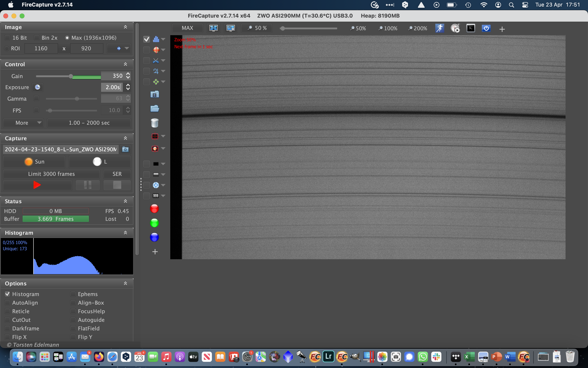Click the red reticle crosshair icon
This screenshot has width=588, height=368.
156,50
